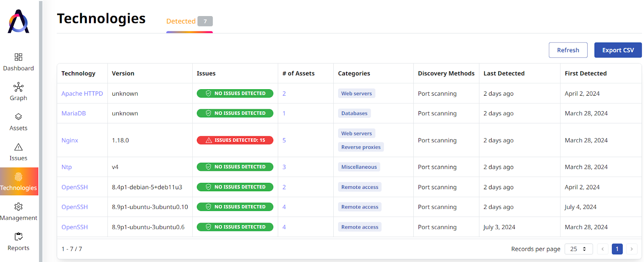Click Remote access tag for 8.4p1-debian
The image size is (644, 262).
point(360,187)
